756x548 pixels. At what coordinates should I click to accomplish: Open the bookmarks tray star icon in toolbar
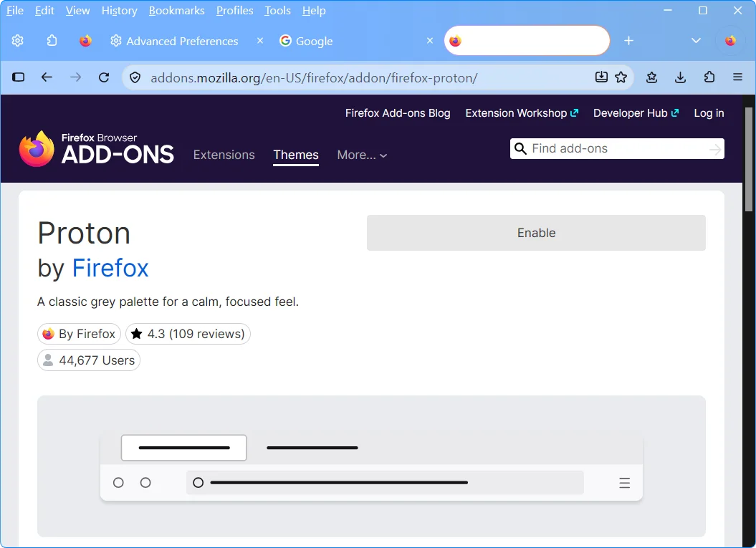pos(652,77)
